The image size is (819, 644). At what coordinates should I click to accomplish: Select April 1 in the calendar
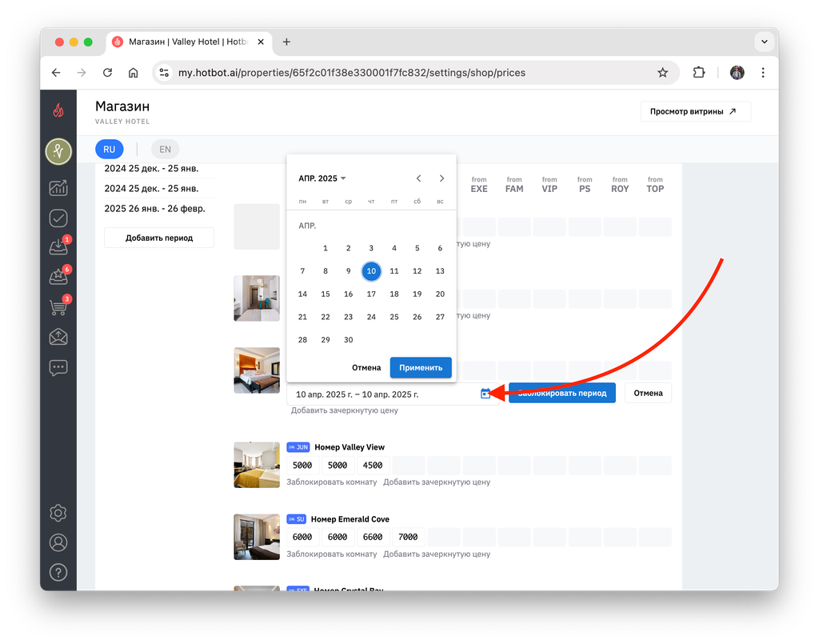(326, 248)
